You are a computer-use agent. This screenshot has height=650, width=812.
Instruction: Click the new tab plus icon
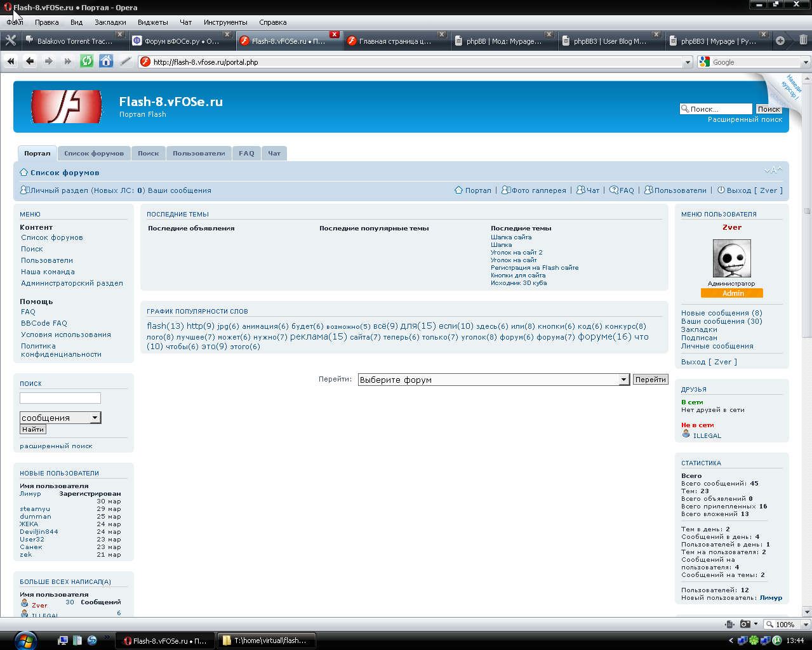point(780,41)
